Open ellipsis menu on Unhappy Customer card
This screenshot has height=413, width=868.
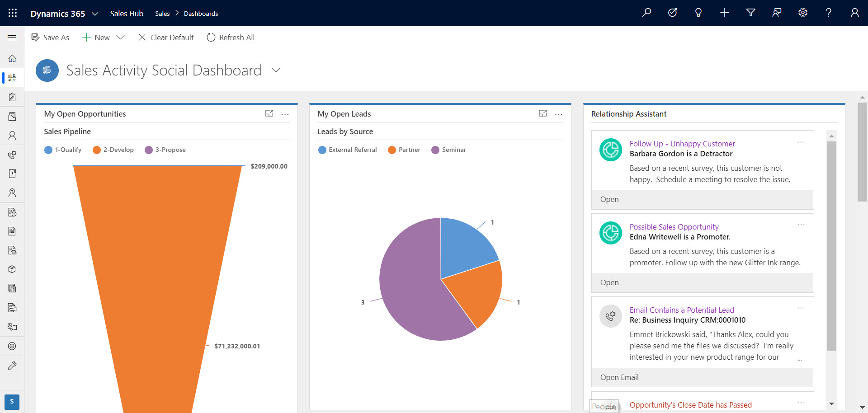[x=801, y=142]
